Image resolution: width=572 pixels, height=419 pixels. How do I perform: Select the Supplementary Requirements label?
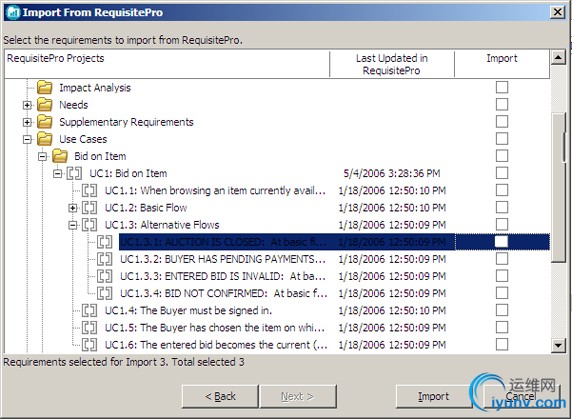tap(126, 122)
